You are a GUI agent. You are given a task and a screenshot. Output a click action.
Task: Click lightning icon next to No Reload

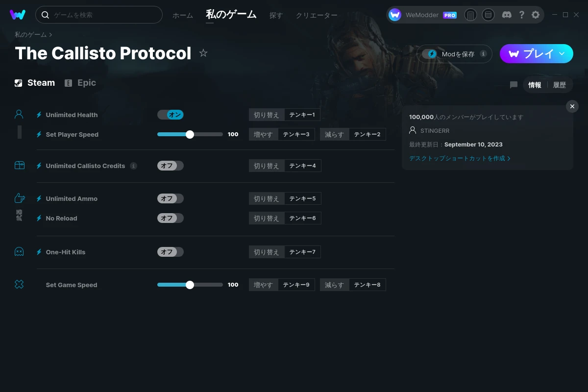tap(39, 218)
